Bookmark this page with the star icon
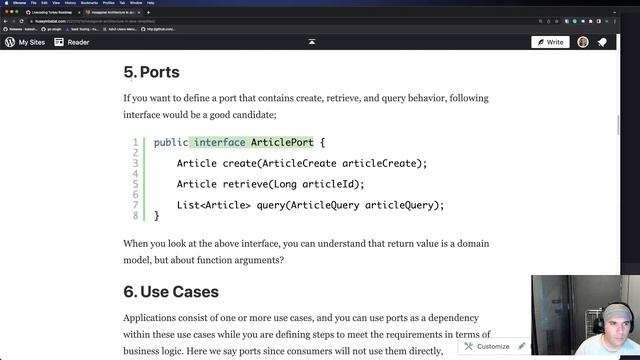The width and height of the screenshot is (640, 360). coord(556,21)
